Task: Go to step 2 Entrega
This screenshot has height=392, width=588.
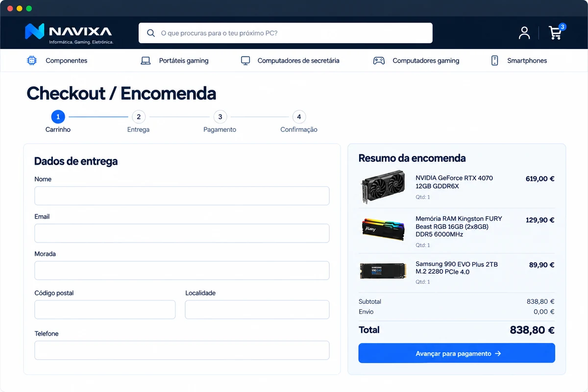Action: (x=139, y=117)
